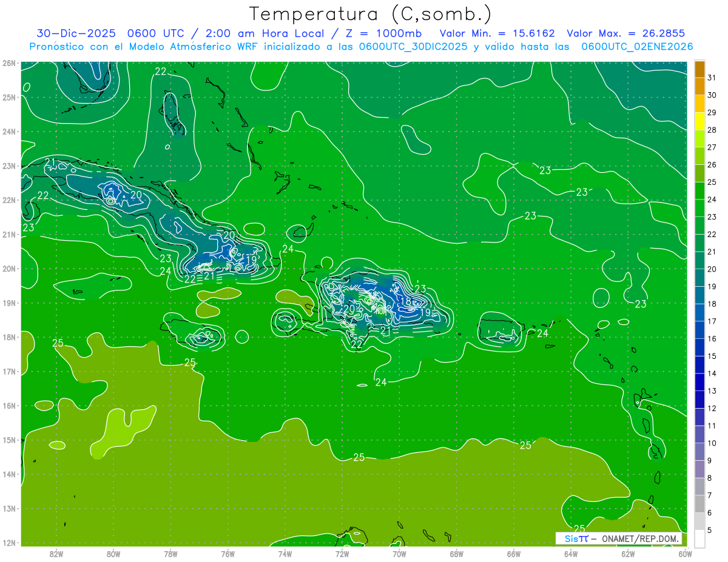Click the '62W' longitude axis label
Image resolution: width=728 pixels, height=562 pixels.
tap(628, 554)
